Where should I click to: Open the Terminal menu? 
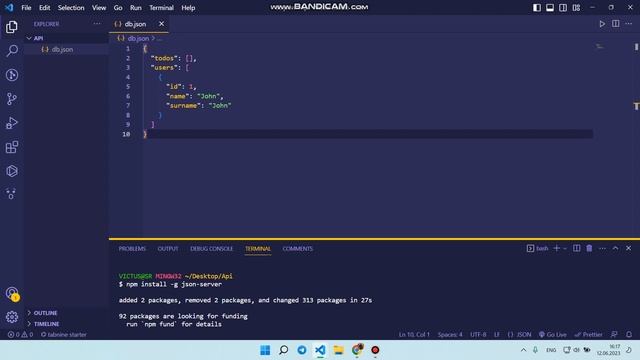[161, 8]
